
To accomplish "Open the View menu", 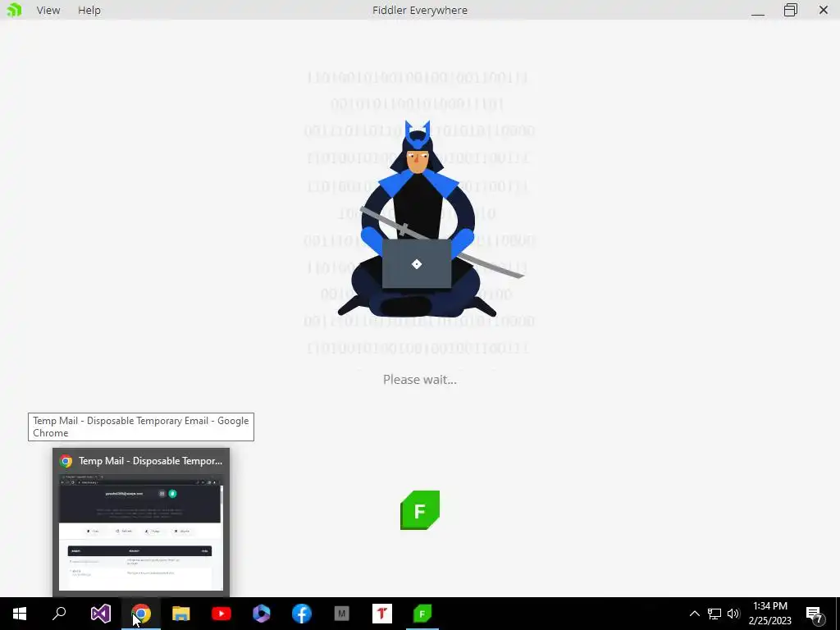I will [x=48, y=10].
